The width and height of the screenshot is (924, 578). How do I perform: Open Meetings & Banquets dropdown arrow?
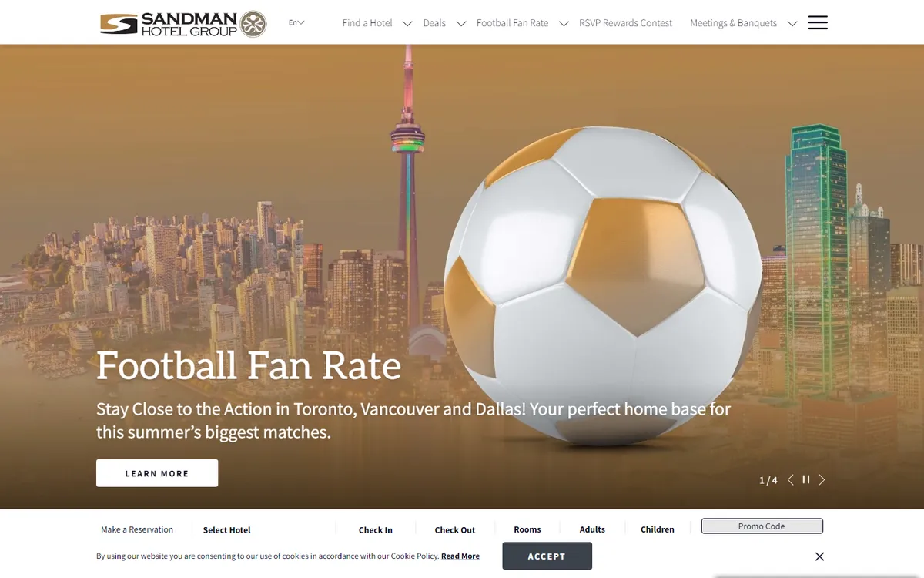click(x=792, y=23)
